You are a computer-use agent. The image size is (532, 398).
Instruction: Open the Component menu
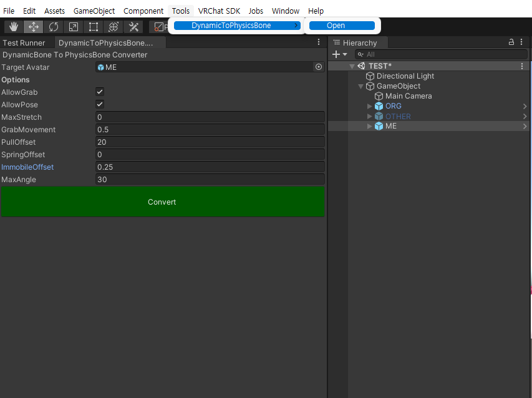[x=143, y=11]
